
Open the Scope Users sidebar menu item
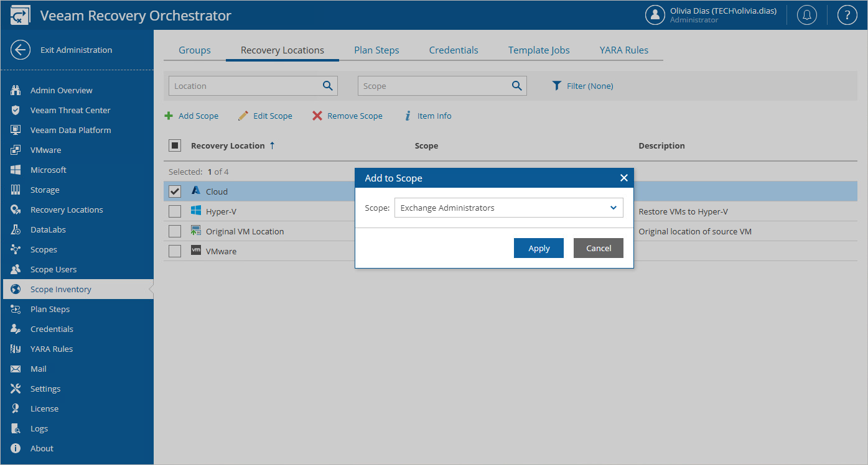(78, 269)
